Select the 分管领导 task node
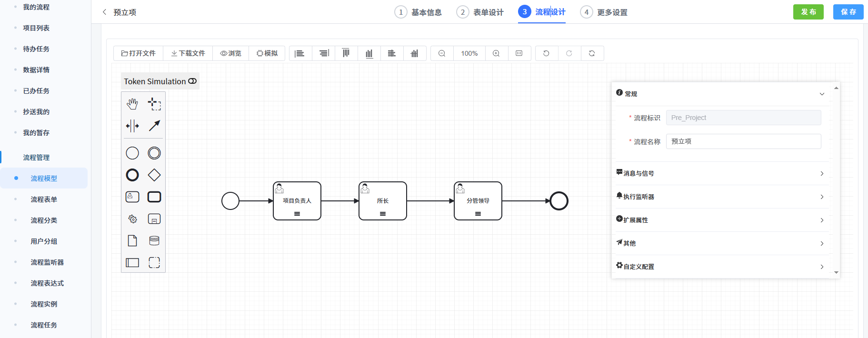 [x=478, y=201]
